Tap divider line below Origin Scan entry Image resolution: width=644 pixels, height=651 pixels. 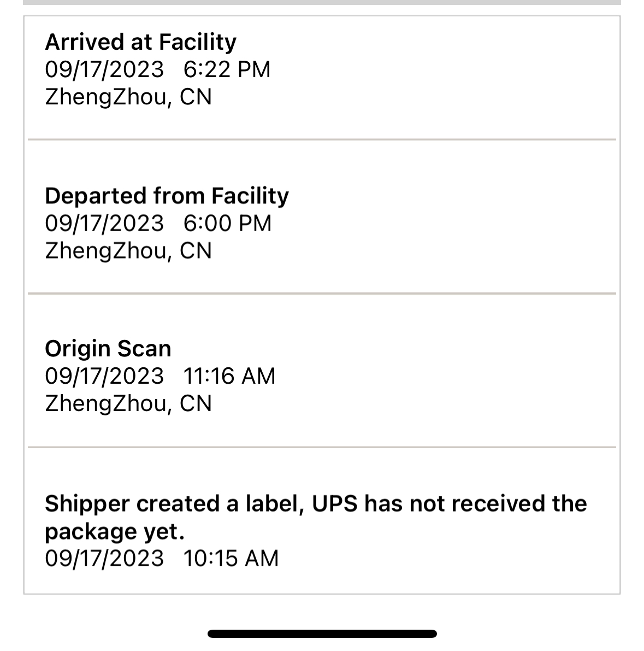click(x=322, y=447)
